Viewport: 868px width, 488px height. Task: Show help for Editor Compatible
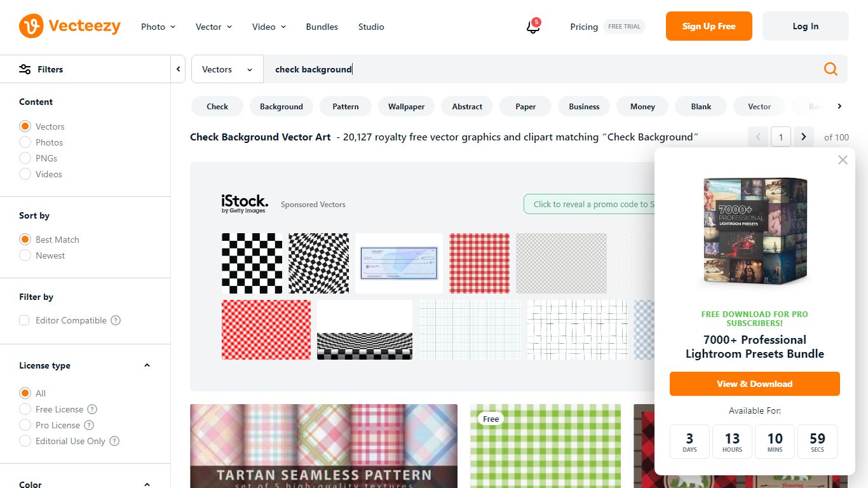(x=116, y=320)
